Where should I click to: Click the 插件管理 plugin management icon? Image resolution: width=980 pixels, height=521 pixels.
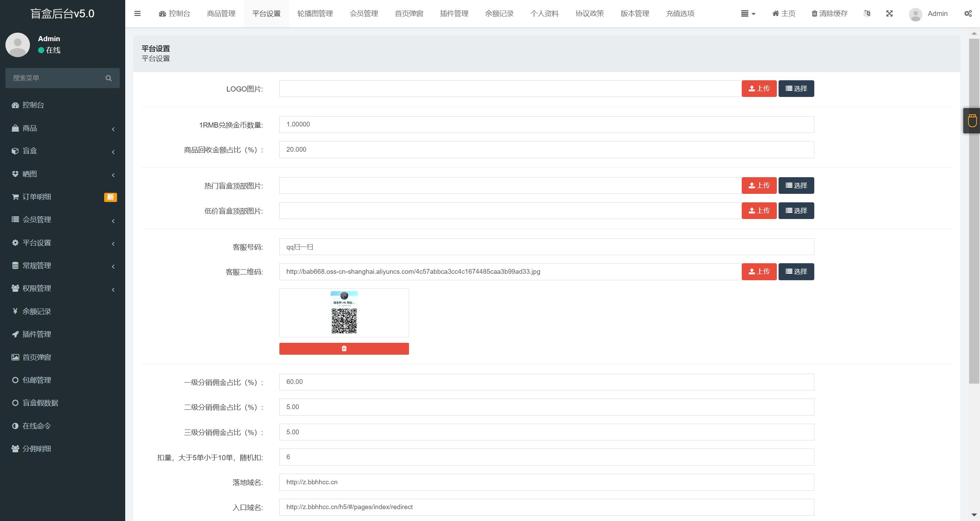coord(14,334)
